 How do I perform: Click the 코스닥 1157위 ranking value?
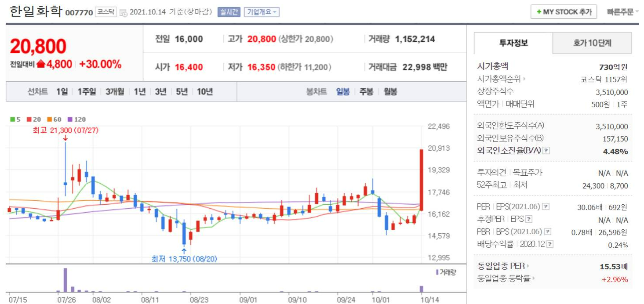[604, 80]
